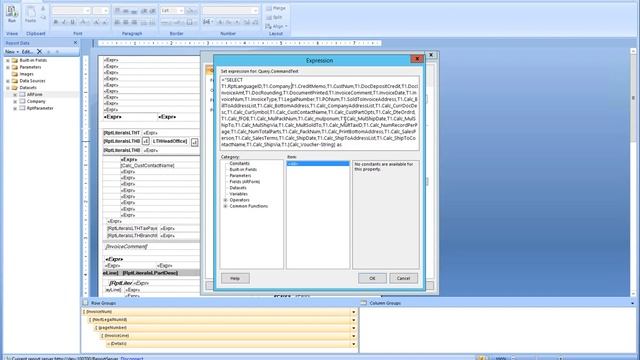Click Edit in Report Data toolbar
The height and width of the screenshot is (360, 640).
[x=27, y=52]
